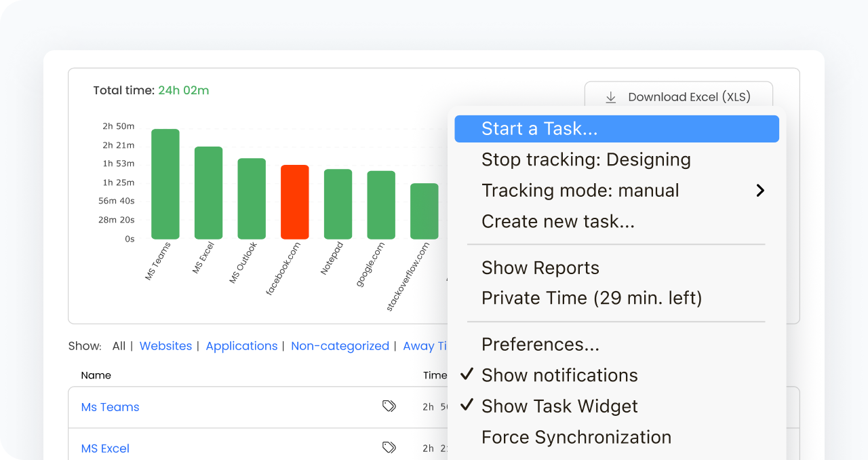Screen dimensions: 868x460
Task: Click the red facebook.com bar
Action: point(295,202)
